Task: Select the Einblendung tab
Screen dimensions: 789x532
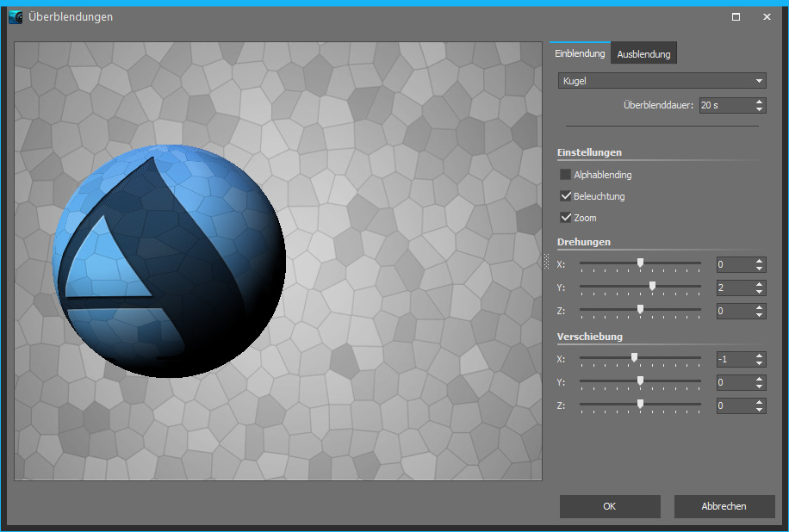Action: pyautogui.click(x=580, y=53)
